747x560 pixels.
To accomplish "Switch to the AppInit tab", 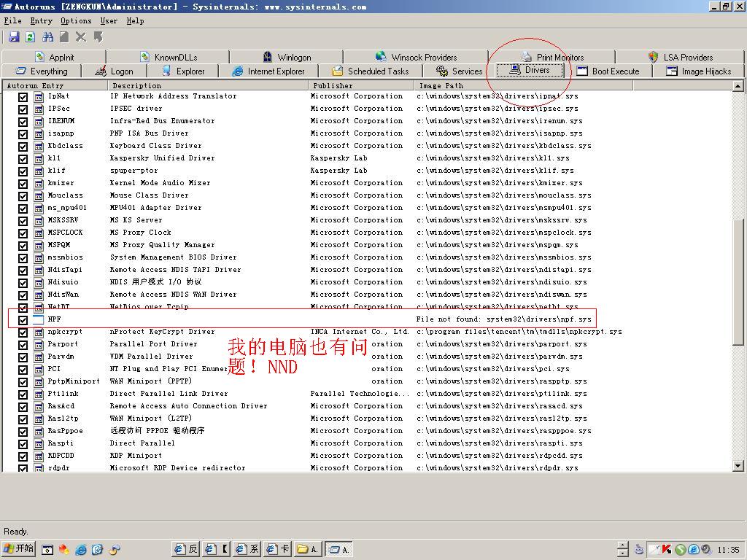I will [x=54, y=57].
